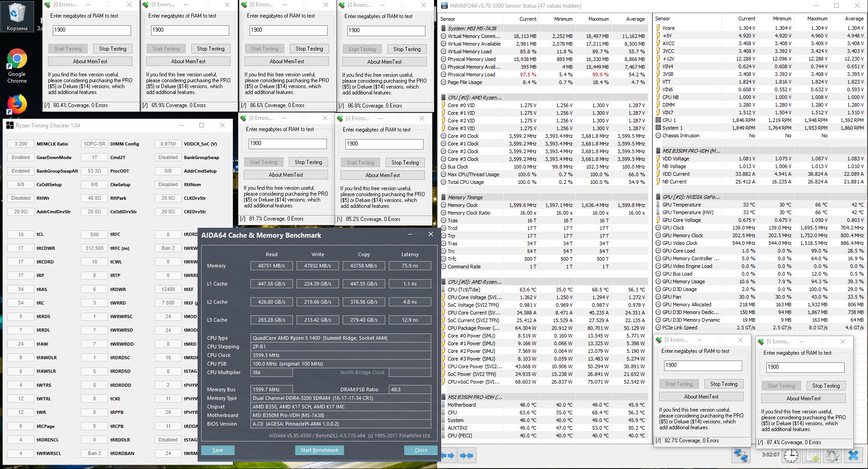Click the start logging document icon in HWiNFO
Image resolution: width=868 pixels, height=469 pixels.
tap(811, 455)
